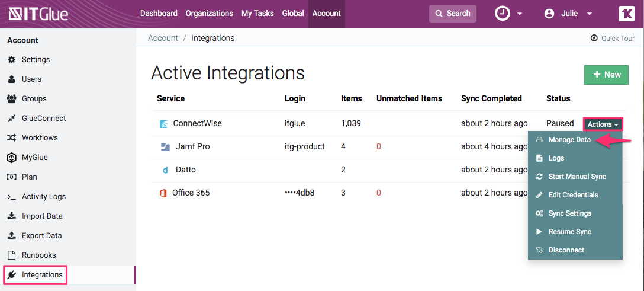644x291 pixels.
Task: Click the IT Glue logo
Action: (38, 14)
